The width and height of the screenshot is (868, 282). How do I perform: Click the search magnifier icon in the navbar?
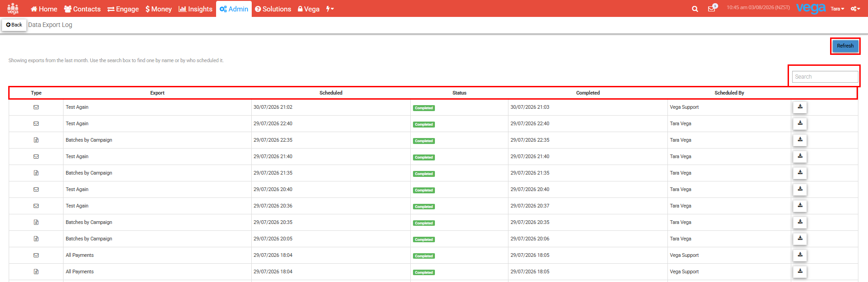(695, 9)
